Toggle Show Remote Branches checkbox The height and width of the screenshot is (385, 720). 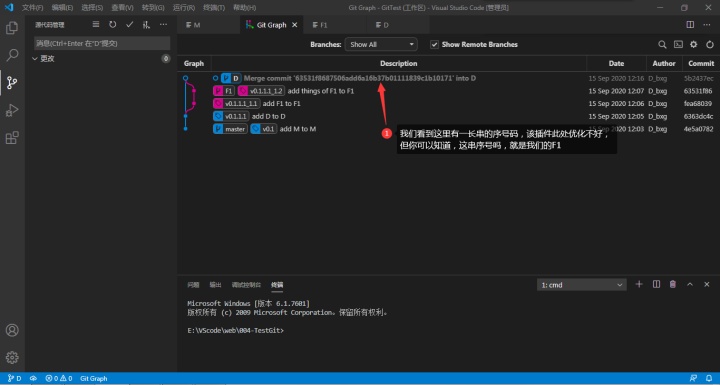point(434,45)
